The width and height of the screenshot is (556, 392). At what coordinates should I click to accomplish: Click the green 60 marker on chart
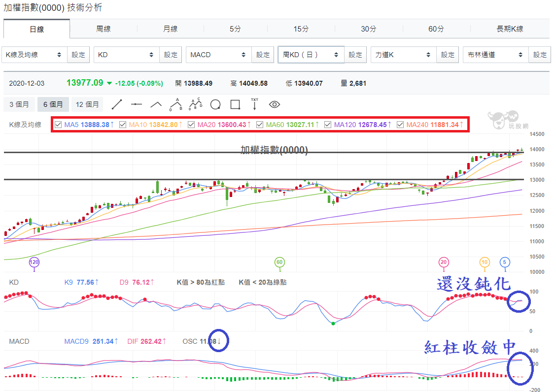pos(279,262)
